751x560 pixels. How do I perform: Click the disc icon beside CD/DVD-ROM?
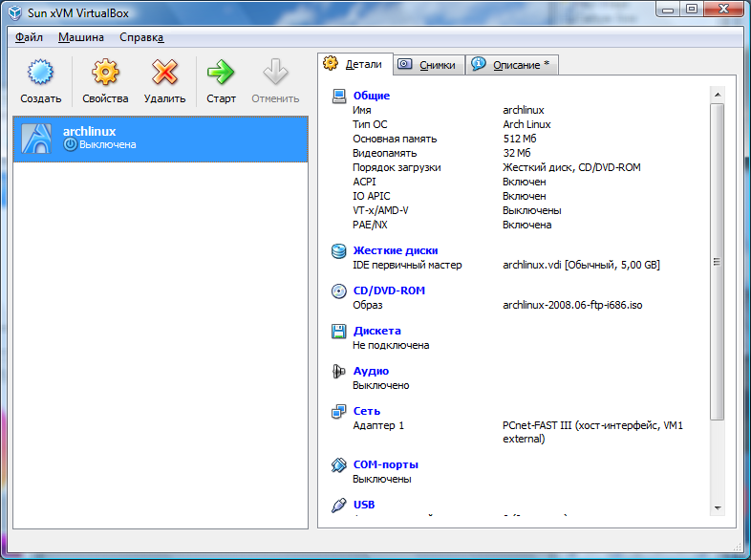(x=338, y=291)
